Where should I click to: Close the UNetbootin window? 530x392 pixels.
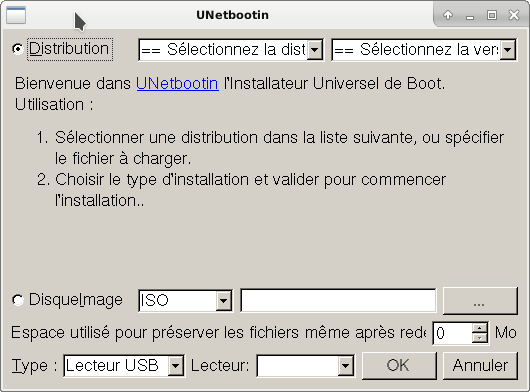(x=514, y=15)
